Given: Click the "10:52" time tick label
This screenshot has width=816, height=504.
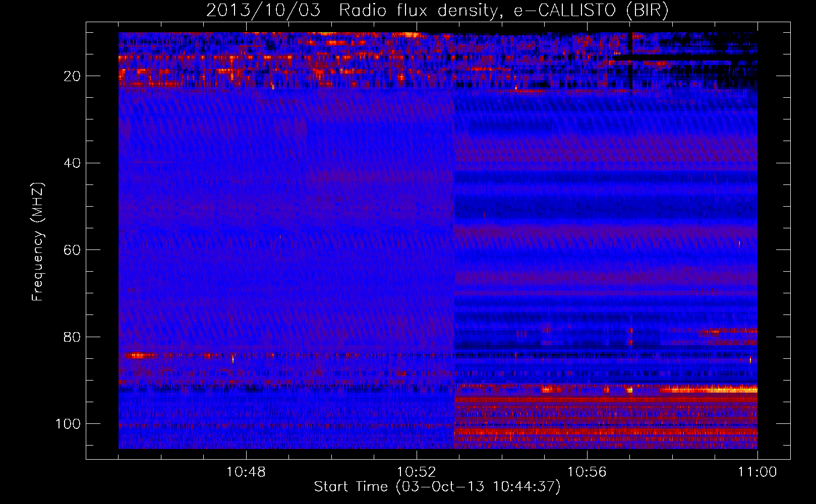Looking at the screenshot, I should tap(417, 472).
